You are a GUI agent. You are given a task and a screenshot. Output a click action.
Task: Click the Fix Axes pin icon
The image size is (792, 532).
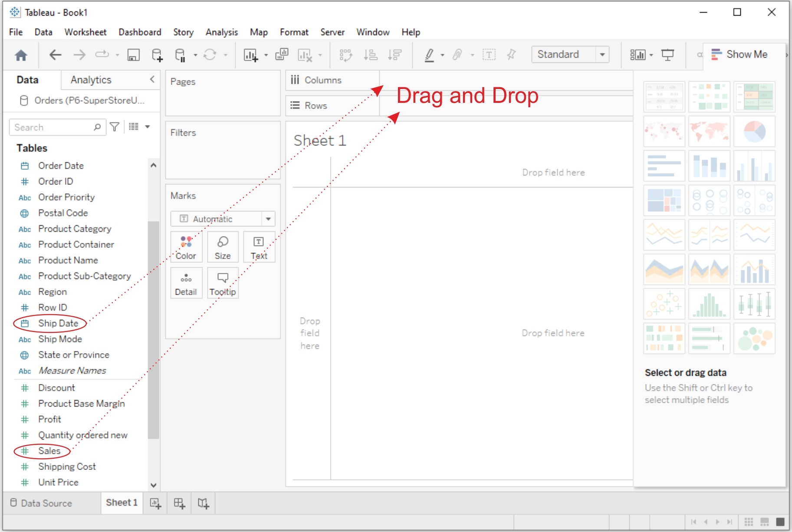[512, 55]
